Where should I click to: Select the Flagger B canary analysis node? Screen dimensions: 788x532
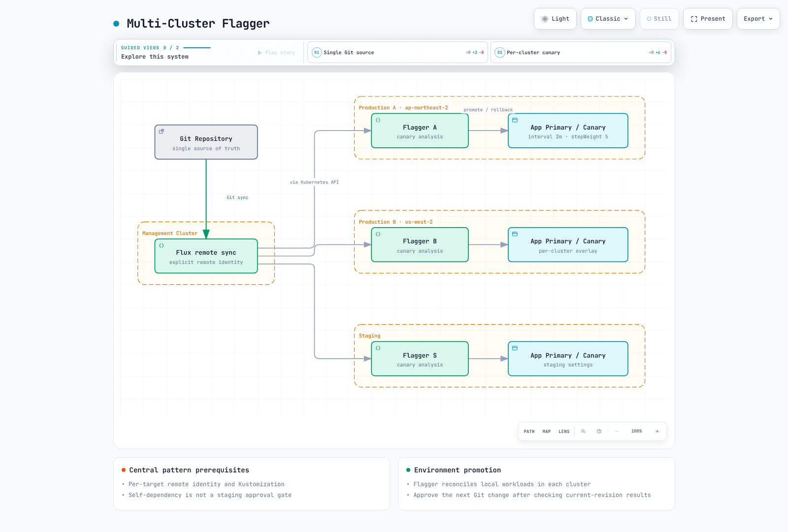420,245
